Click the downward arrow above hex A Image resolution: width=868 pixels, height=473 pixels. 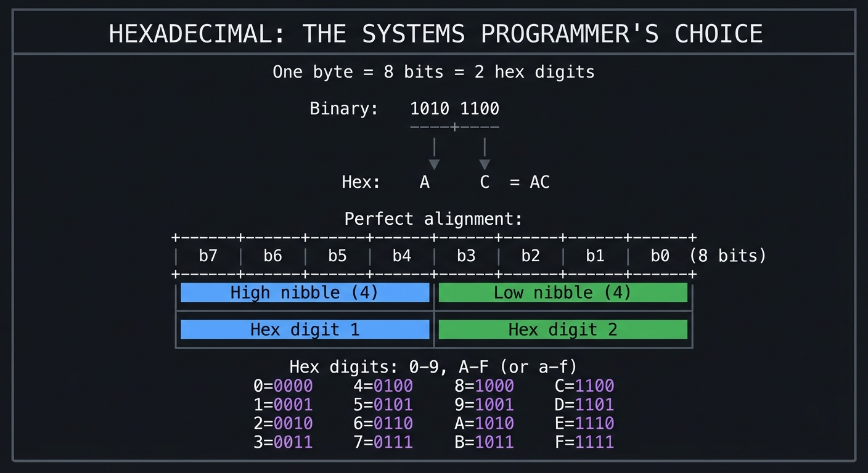(434, 154)
